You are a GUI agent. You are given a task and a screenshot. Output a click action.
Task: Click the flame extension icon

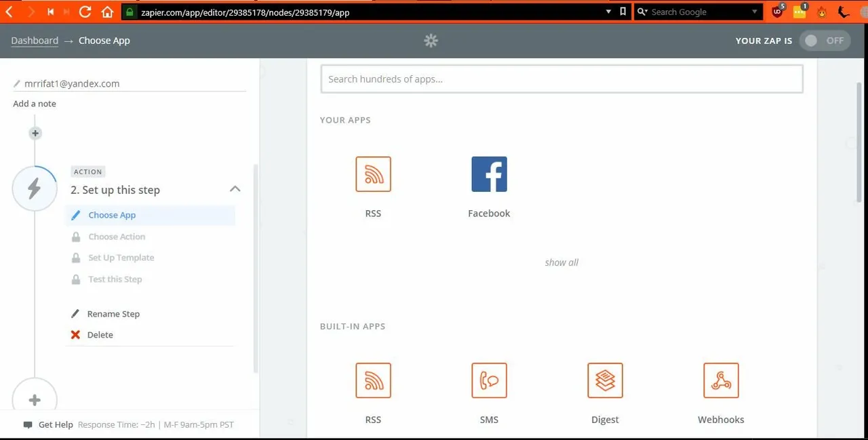point(822,12)
